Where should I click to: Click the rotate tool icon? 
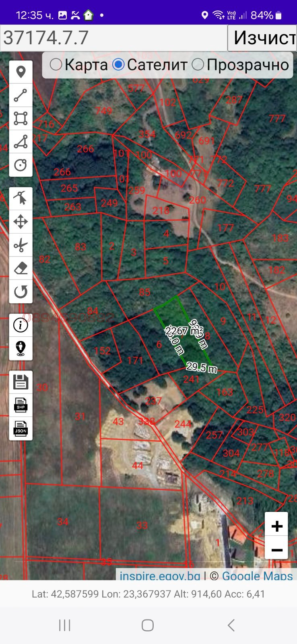tap(21, 292)
